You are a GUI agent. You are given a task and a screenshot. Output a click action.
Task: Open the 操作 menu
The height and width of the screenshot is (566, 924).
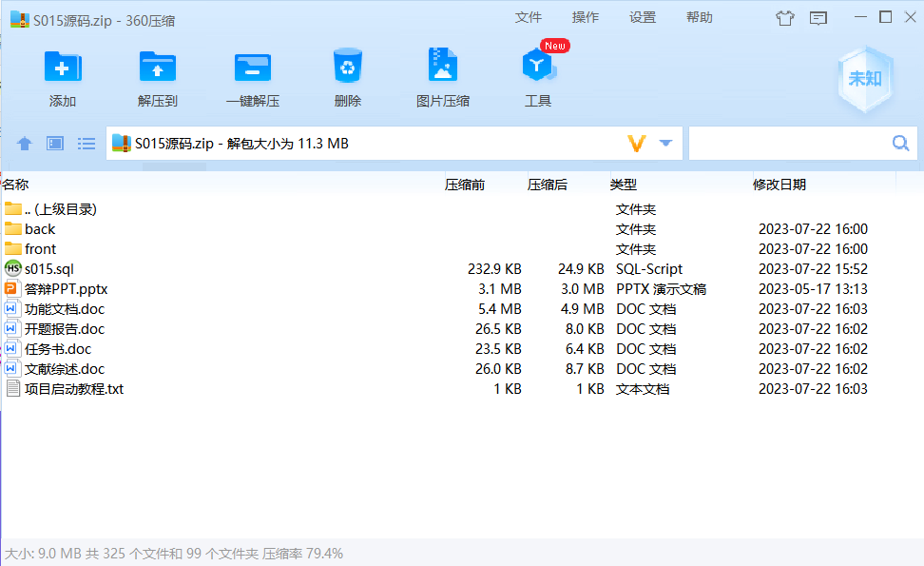point(586,18)
